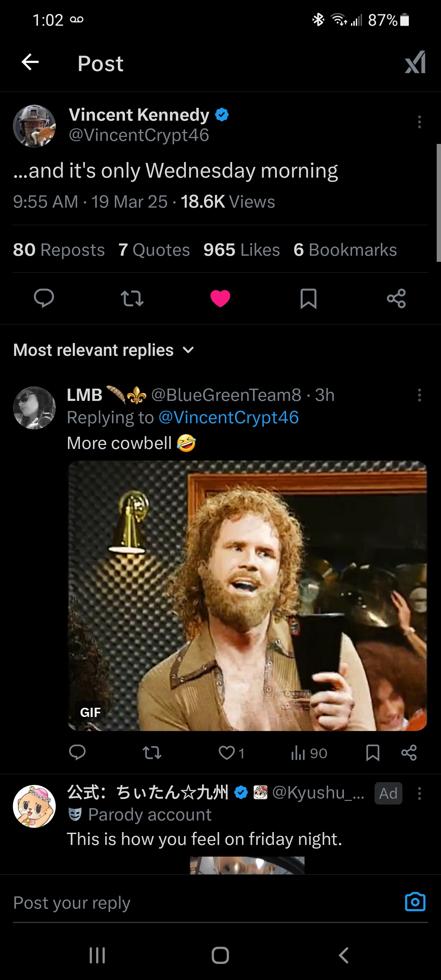Viewport: 441px width, 980px height.
Task: Open the @VincentCrypt46 mention link in reply
Action: pos(228,417)
